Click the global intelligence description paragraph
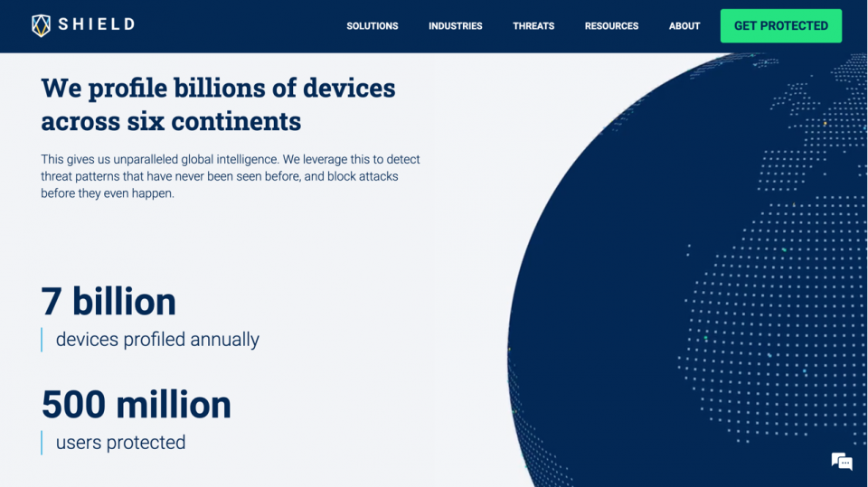The image size is (868, 487). pos(231,176)
